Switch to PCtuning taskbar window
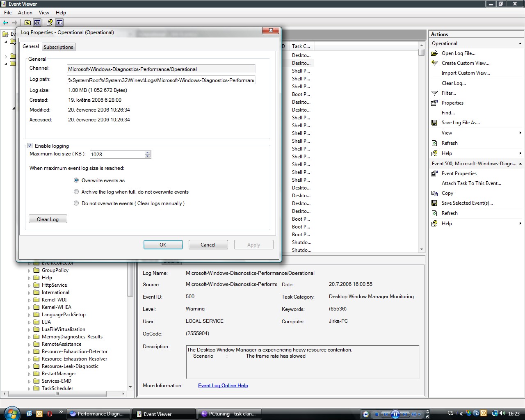 pyautogui.click(x=230, y=414)
